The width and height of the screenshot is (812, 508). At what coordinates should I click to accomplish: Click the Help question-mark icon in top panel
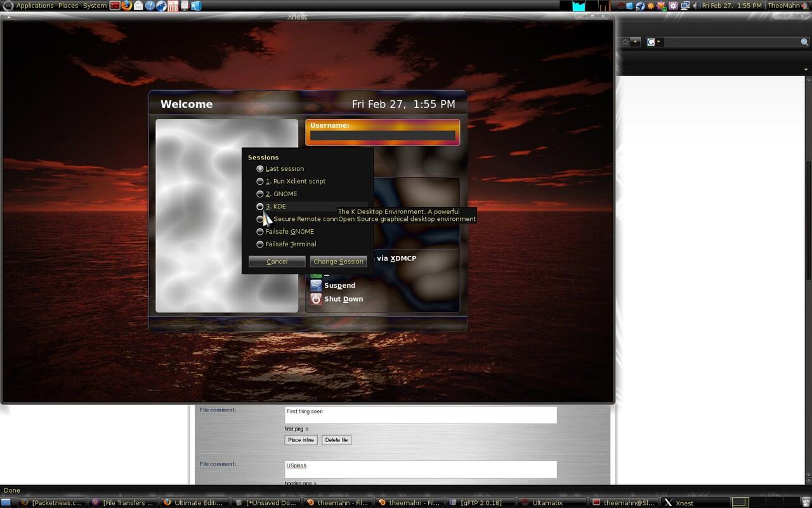150,6
